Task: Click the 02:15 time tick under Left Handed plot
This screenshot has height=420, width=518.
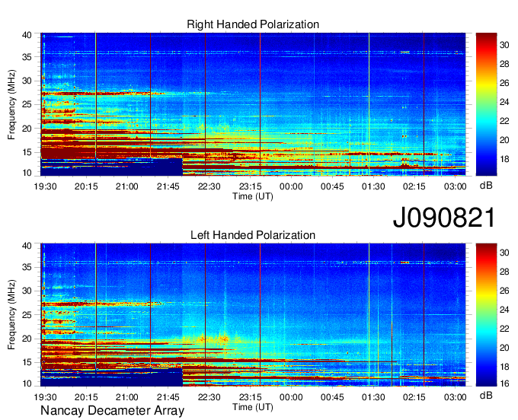Action: pos(414,397)
